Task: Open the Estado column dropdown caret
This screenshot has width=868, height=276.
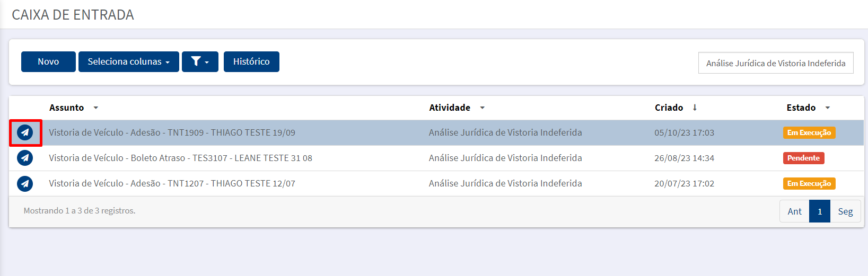Action: (x=828, y=108)
